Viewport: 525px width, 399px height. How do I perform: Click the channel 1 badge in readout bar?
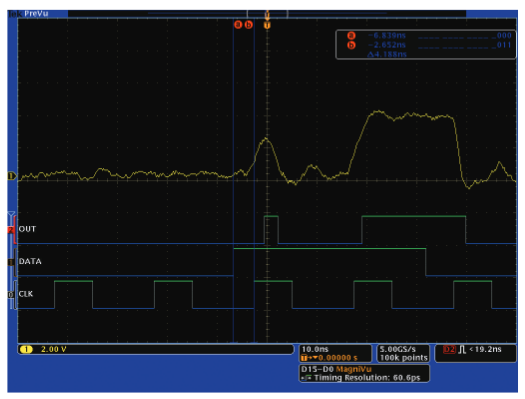pyautogui.click(x=26, y=349)
